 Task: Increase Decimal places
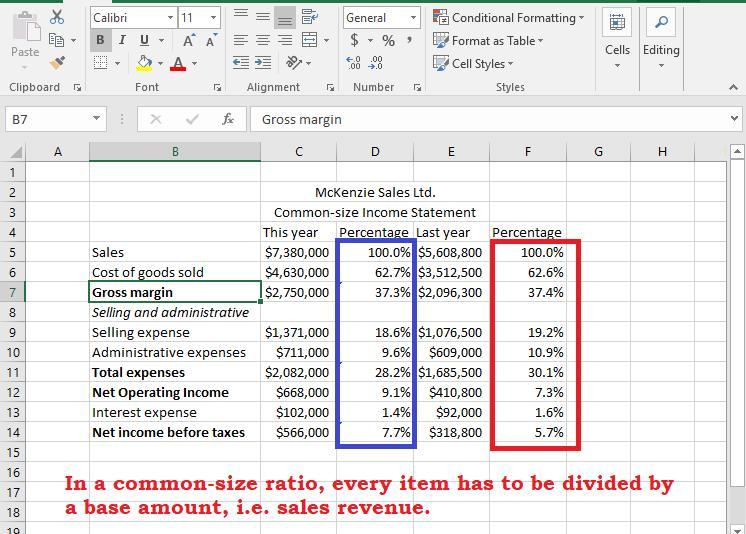click(353, 63)
